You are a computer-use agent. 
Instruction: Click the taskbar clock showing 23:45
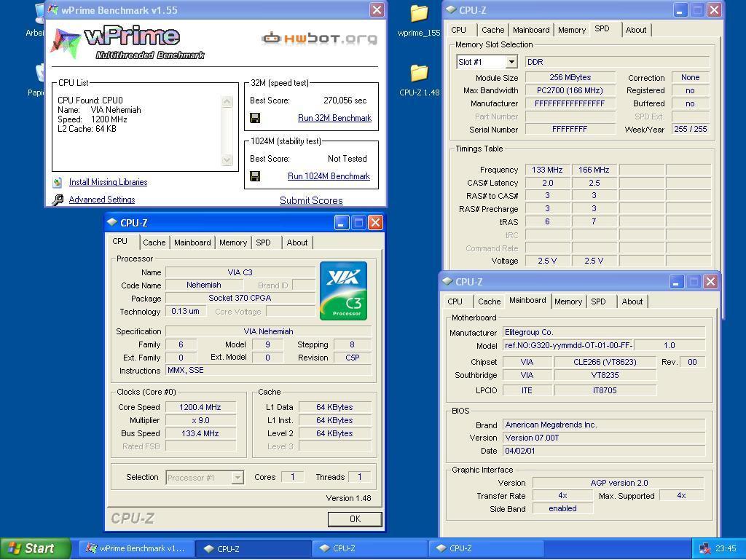[x=726, y=548]
